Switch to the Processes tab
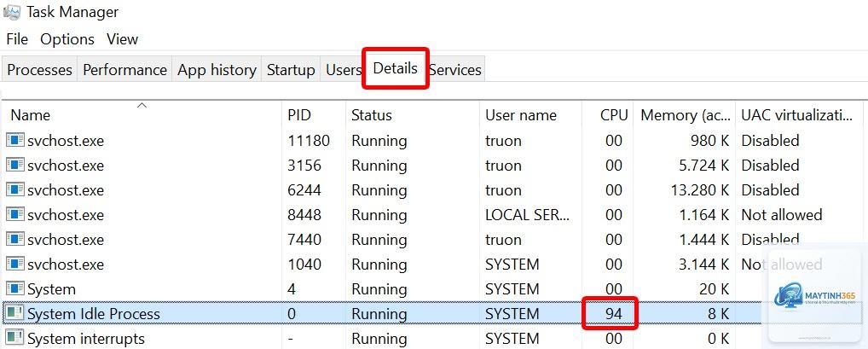The image size is (868, 349). [x=39, y=70]
